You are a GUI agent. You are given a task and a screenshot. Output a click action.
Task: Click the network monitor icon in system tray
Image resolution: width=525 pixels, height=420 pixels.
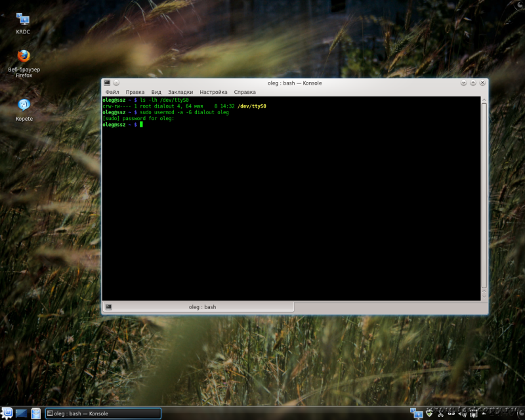pyautogui.click(x=416, y=413)
